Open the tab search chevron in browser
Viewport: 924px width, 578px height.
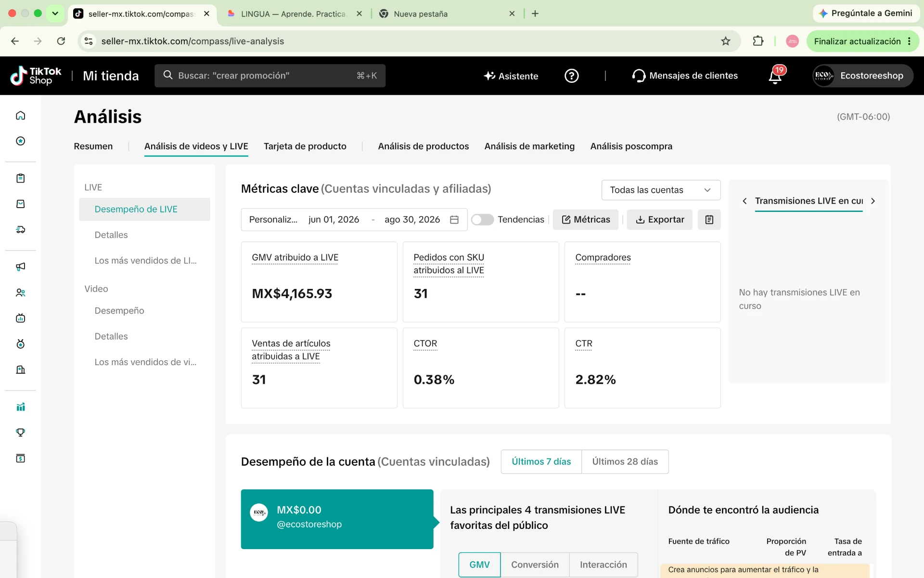[55, 13]
